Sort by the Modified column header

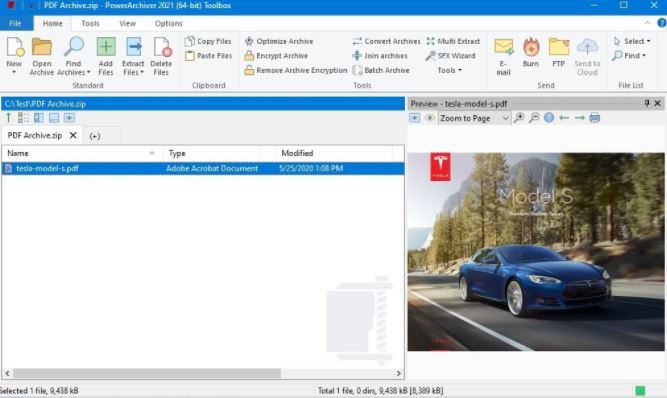pyautogui.click(x=335, y=153)
